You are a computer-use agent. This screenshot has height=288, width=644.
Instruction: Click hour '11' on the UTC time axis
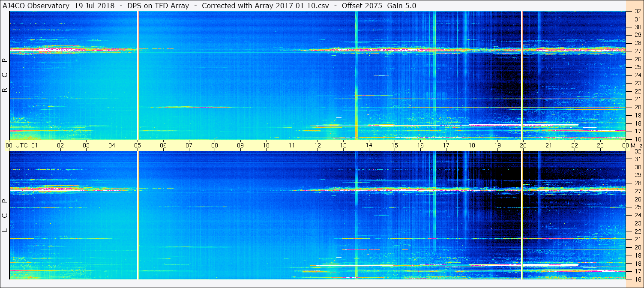click(x=292, y=145)
